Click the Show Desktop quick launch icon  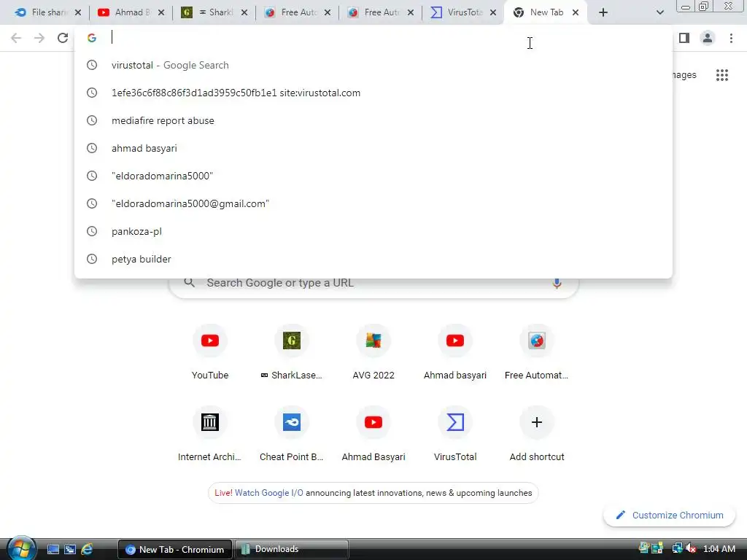click(53, 549)
